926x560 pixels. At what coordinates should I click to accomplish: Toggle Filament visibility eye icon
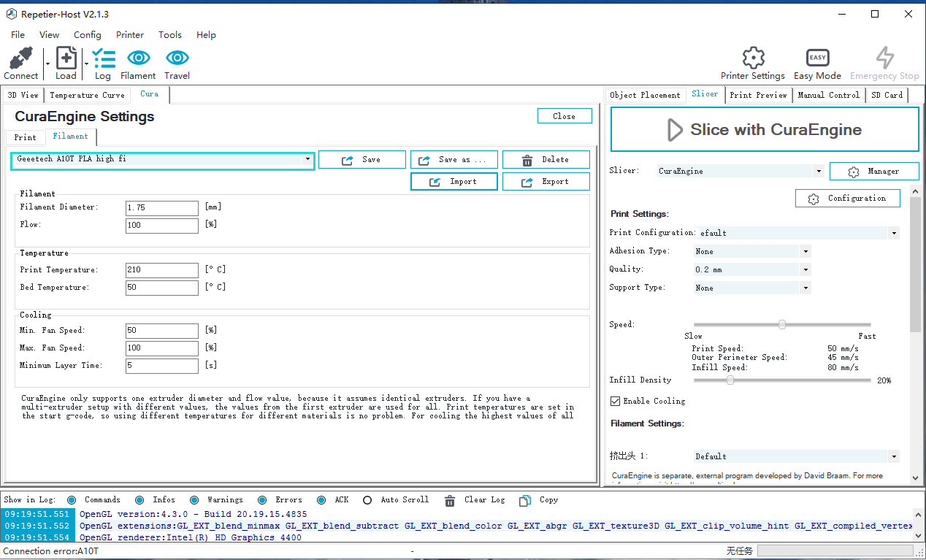pos(138,58)
